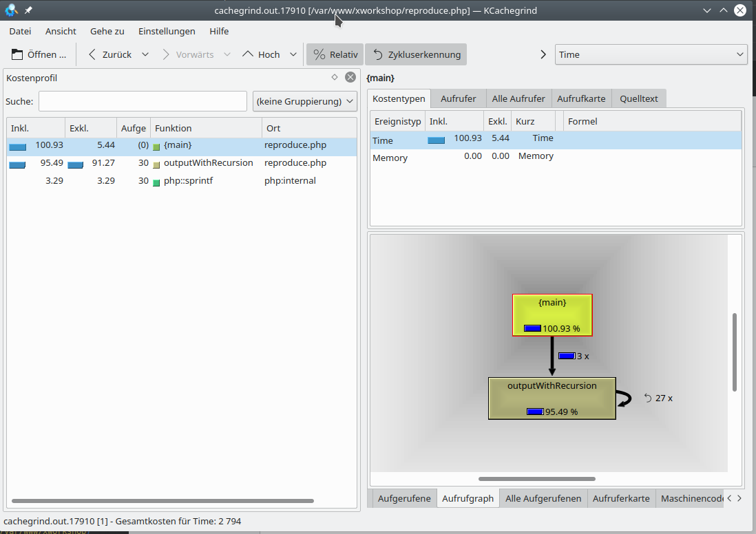756x534 pixels.
Task: Open the Time event type dropdown
Action: 651,54
